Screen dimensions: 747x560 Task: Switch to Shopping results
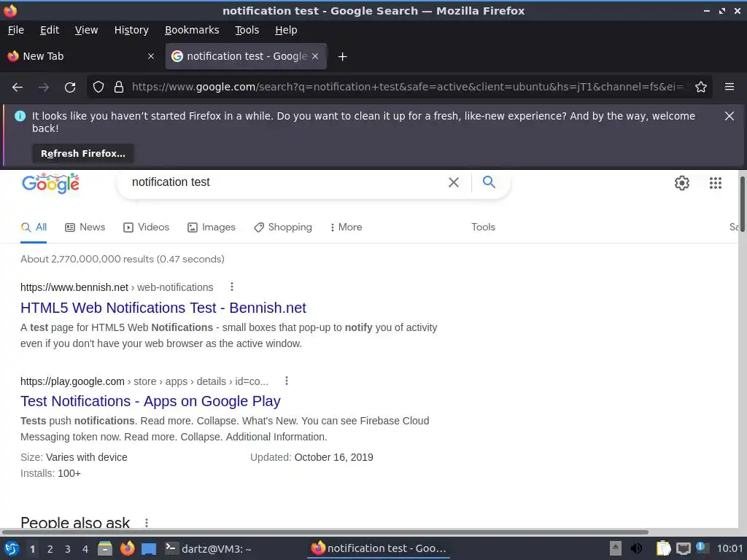pyautogui.click(x=283, y=227)
